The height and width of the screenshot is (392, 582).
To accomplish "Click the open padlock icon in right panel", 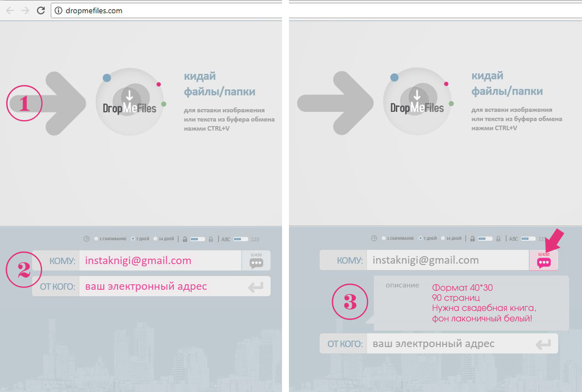I will (x=472, y=238).
